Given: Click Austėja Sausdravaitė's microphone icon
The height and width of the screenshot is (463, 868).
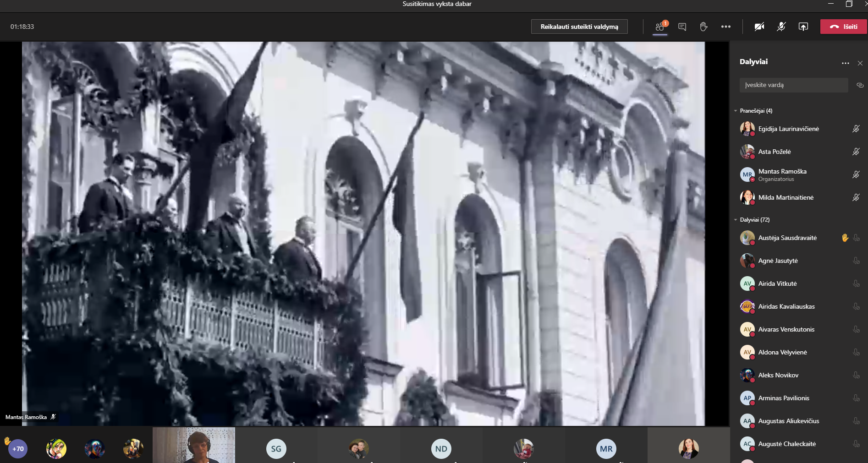Looking at the screenshot, I should point(856,238).
